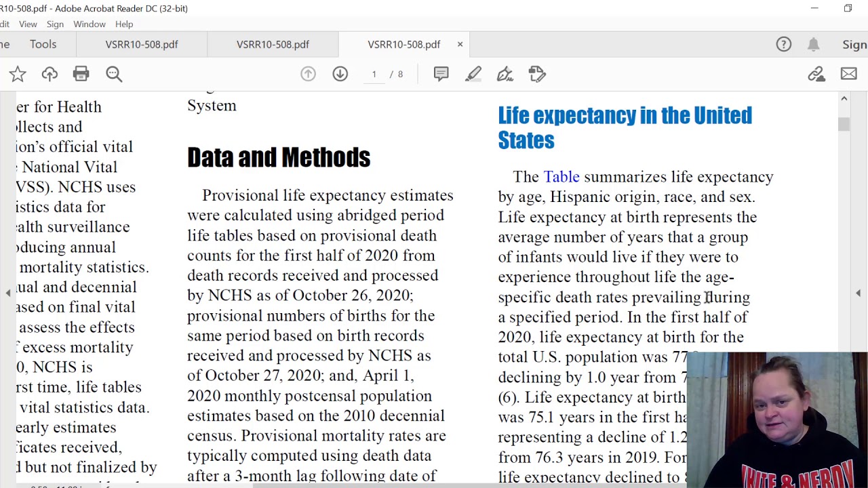Expand the left navigation pane arrow
Image resolution: width=868 pixels, height=488 pixels.
point(7,293)
